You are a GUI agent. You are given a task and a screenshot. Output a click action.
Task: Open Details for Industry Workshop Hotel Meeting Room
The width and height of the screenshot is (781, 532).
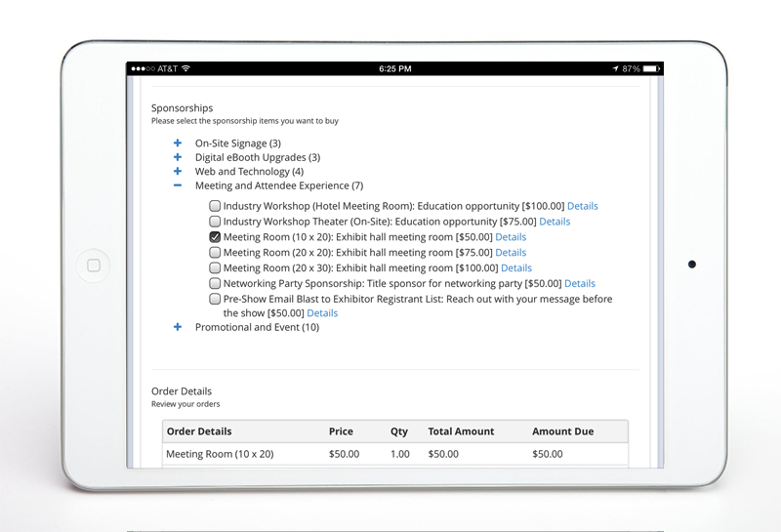click(x=582, y=206)
